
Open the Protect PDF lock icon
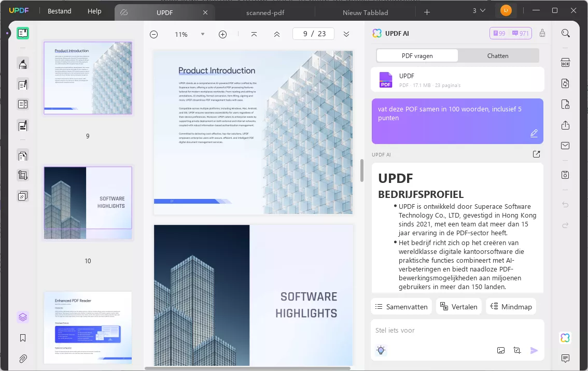pyautogui.click(x=566, y=104)
